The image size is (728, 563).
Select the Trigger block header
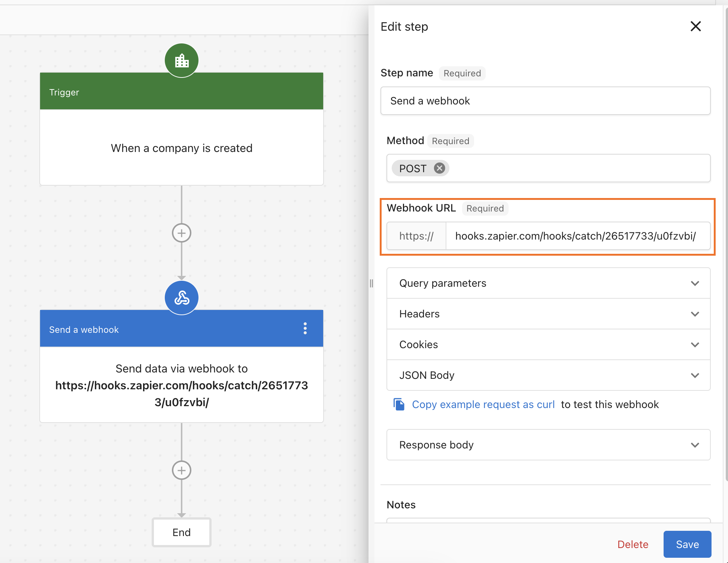click(182, 92)
